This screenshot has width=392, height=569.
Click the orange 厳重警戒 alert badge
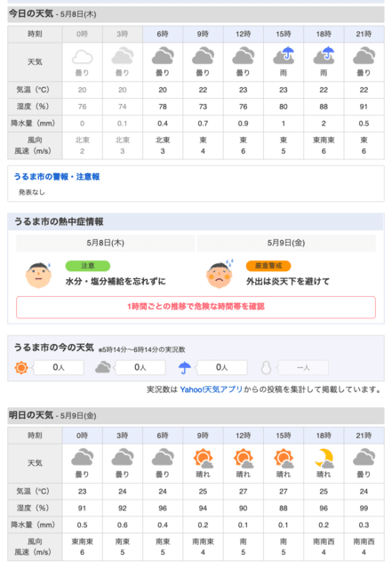(x=268, y=266)
